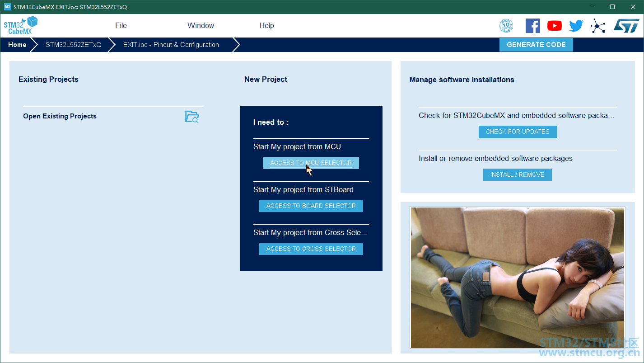Click ACCESS TO BOARD SELECTOR

311,206
